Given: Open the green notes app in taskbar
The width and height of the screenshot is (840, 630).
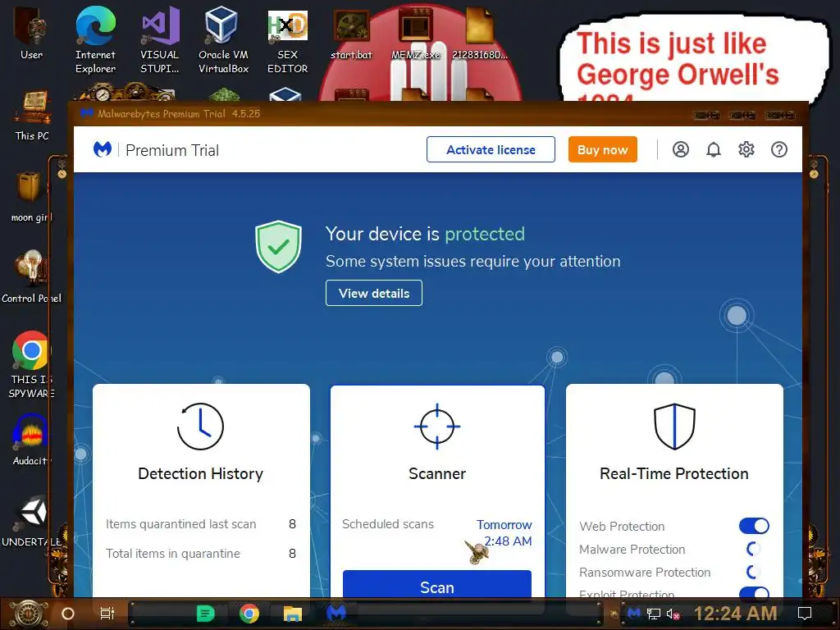Looking at the screenshot, I should 205,614.
